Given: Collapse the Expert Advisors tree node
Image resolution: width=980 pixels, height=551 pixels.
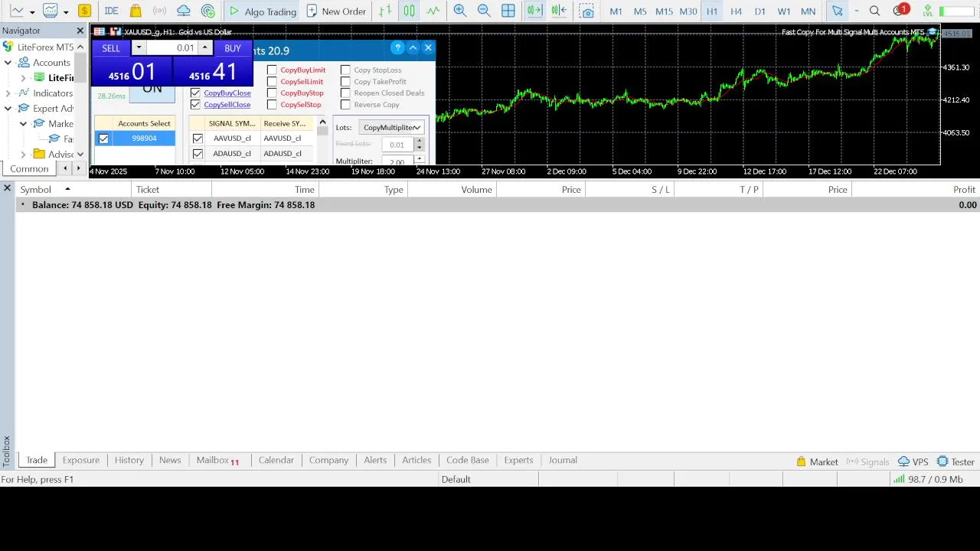Looking at the screenshot, I should [8, 109].
